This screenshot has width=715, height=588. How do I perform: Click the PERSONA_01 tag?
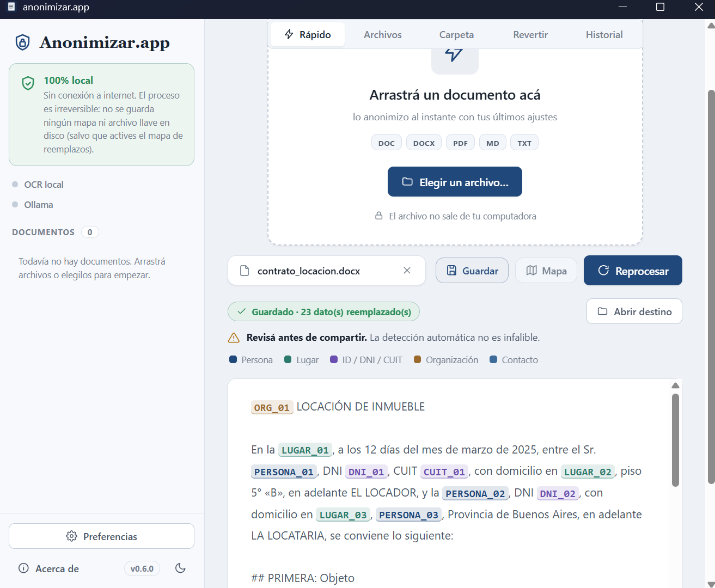(x=284, y=472)
